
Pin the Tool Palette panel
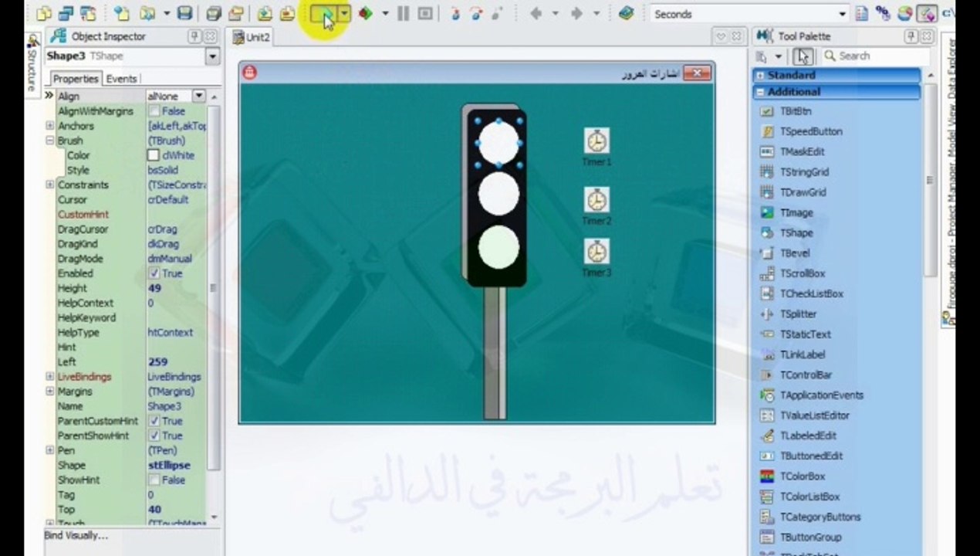pyautogui.click(x=911, y=36)
